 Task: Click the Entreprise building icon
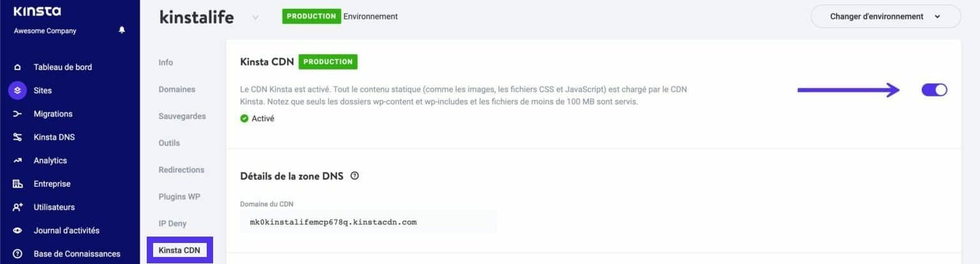pos(17,184)
